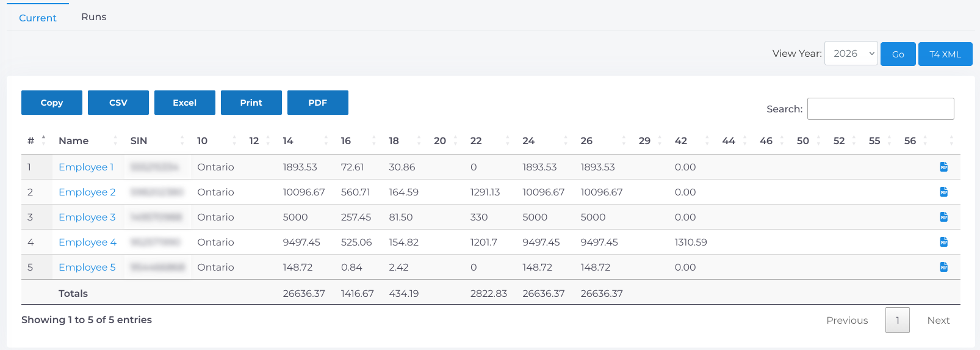Open PDF icon for Employee 1 row

coord(943,167)
